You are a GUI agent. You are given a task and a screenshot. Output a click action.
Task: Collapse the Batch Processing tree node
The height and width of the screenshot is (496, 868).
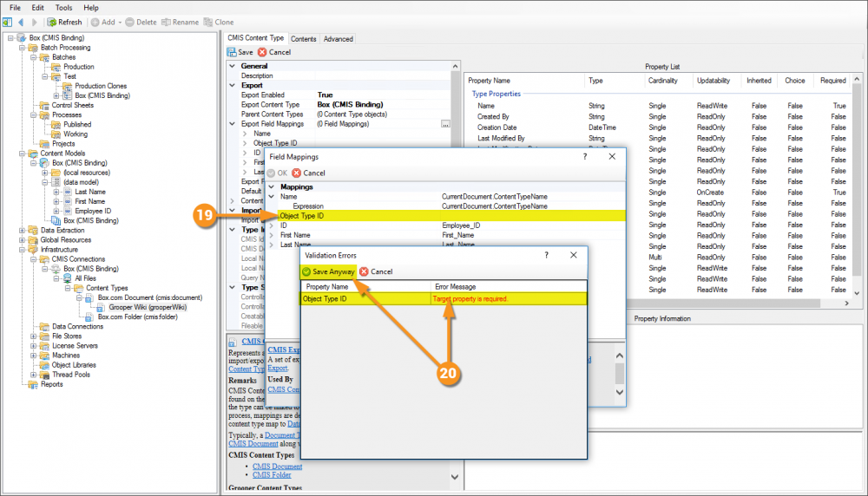point(23,48)
